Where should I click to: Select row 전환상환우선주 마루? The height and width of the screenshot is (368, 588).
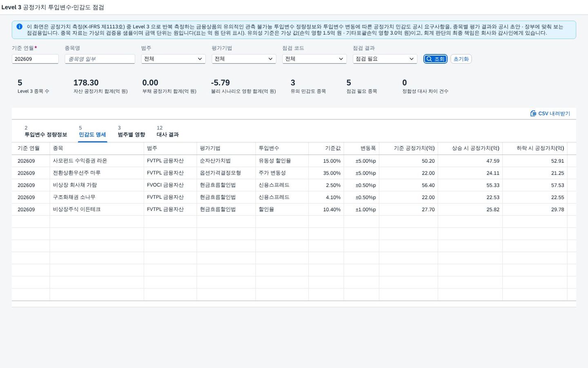pyautogui.click(x=294, y=173)
